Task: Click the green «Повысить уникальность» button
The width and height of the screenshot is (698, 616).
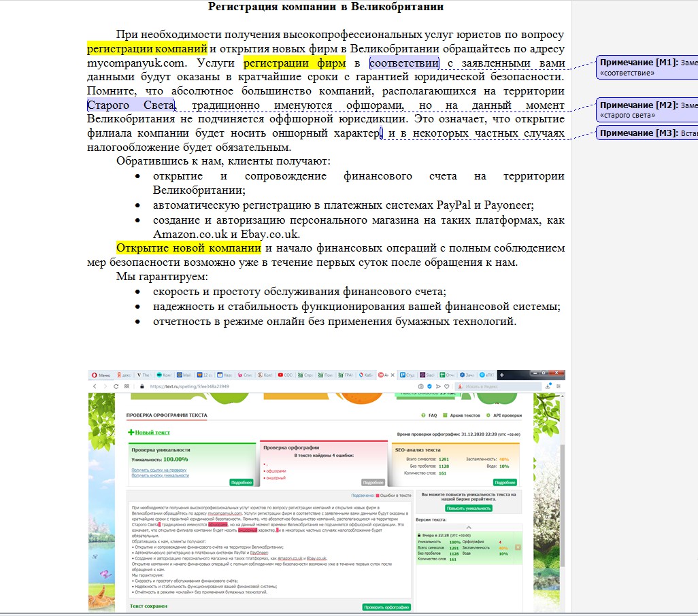Action: pyautogui.click(x=468, y=509)
